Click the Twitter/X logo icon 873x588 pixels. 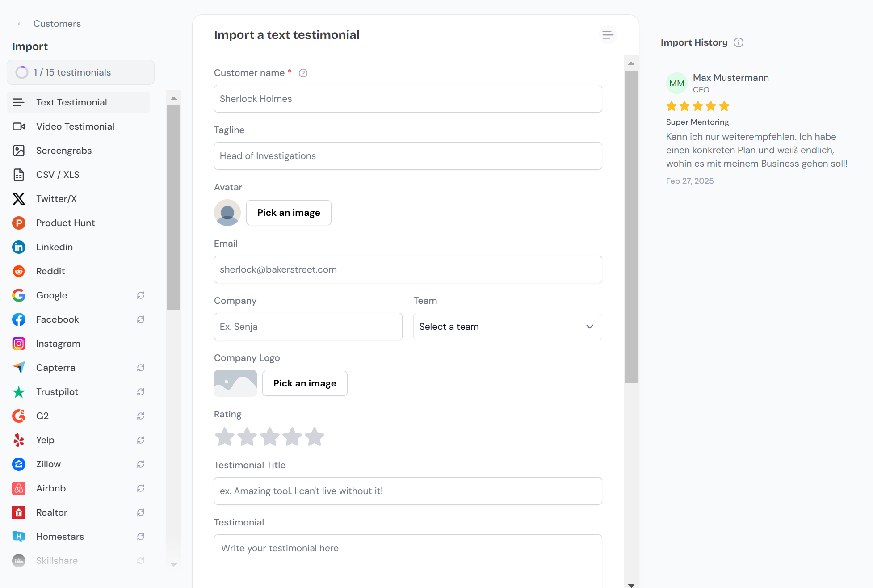coord(19,199)
